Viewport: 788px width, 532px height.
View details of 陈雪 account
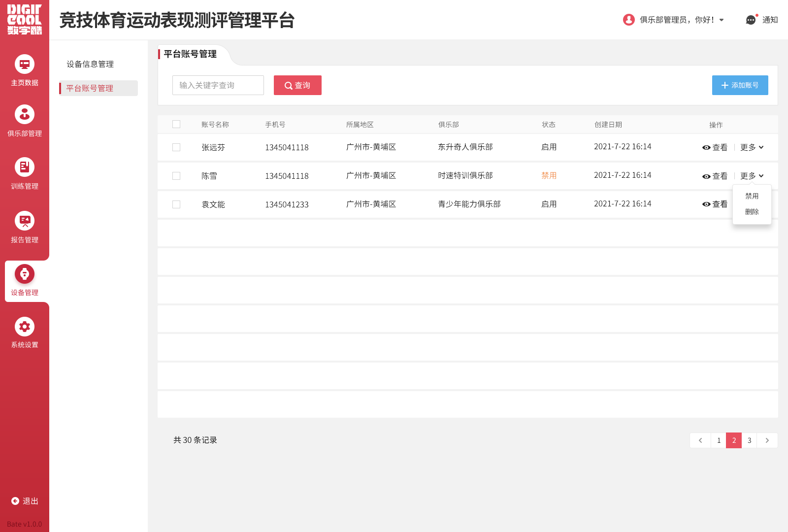click(715, 176)
